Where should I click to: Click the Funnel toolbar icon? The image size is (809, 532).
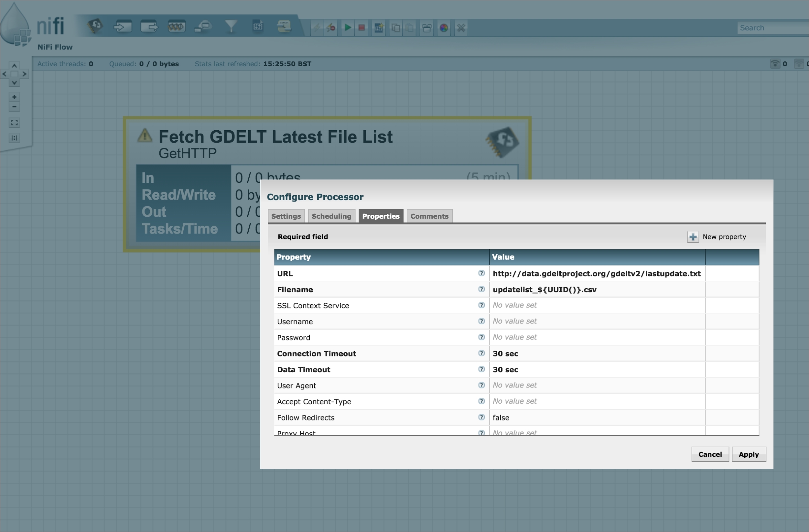click(x=231, y=26)
